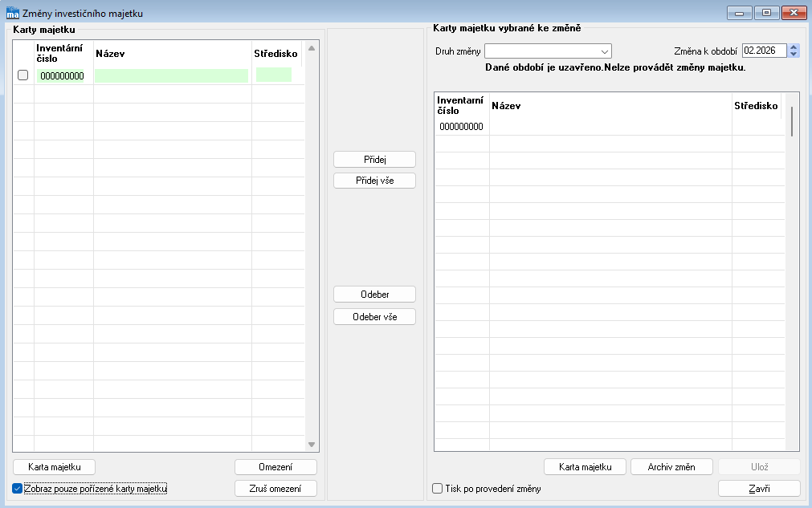The height and width of the screenshot is (508, 812).
Task: Select inventory number 000000000 in right list
Action: [461, 127]
